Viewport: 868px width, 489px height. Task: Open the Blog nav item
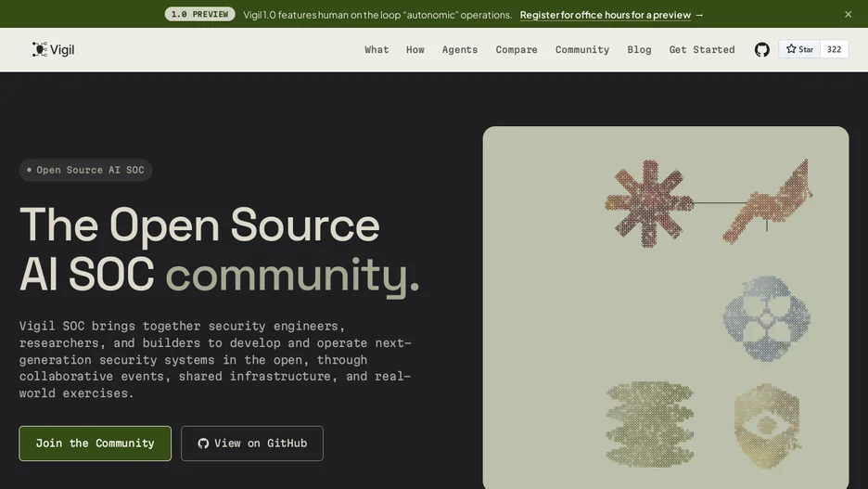click(x=639, y=49)
